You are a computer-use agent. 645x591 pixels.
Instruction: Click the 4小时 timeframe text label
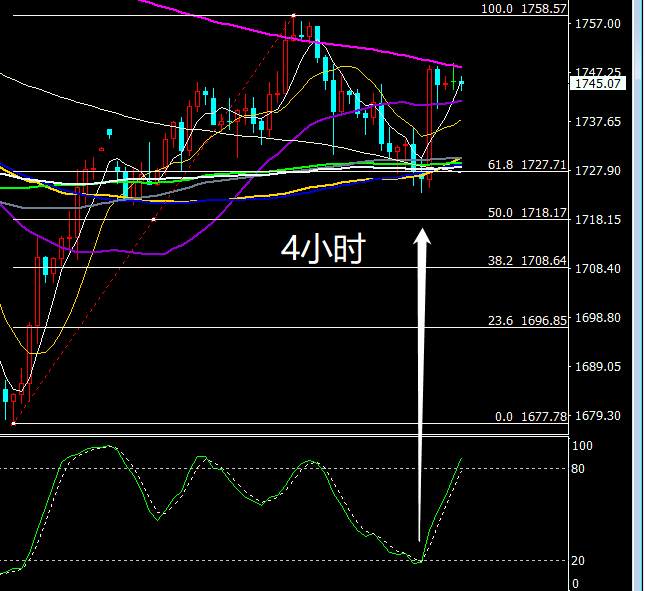point(323,249)
